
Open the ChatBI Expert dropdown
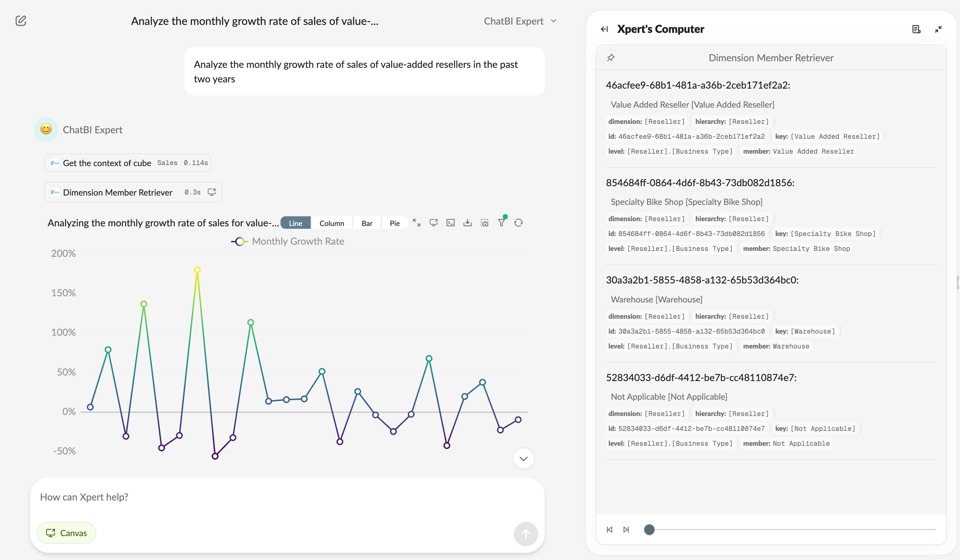[519, 21]
